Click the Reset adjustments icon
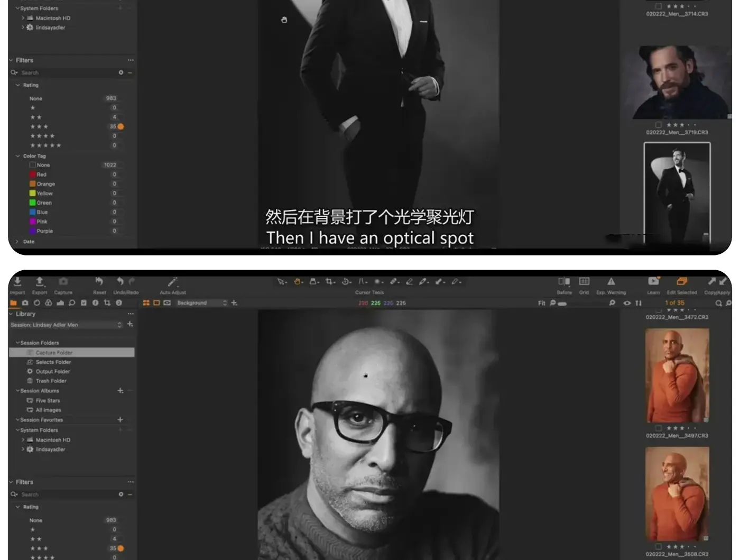This screenshot has width=740, height=560. click(x=99, y=282)
